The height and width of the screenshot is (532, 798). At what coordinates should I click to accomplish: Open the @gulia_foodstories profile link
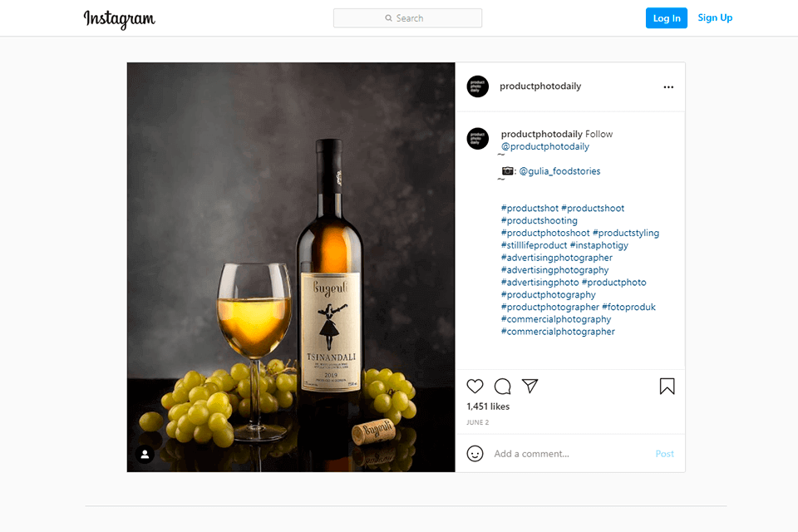coord(559,171)
